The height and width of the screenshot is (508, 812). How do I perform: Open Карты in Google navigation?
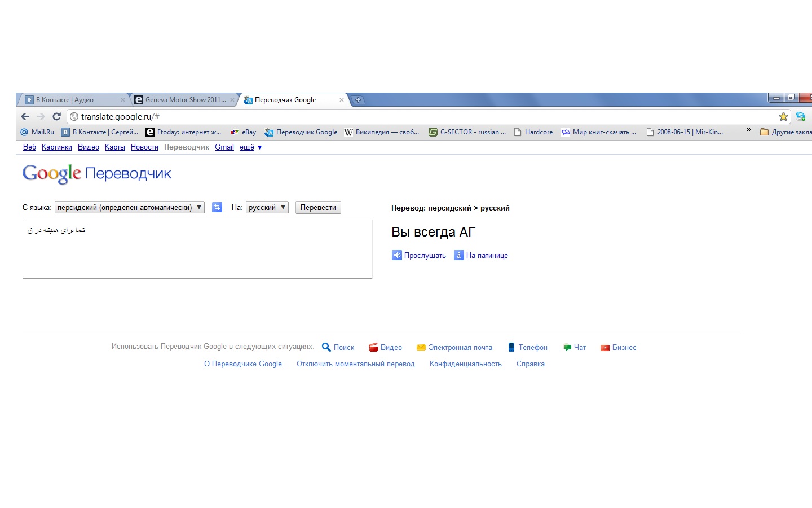[x=115, y=147]
